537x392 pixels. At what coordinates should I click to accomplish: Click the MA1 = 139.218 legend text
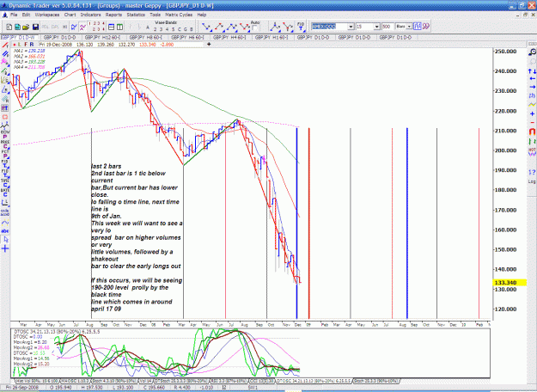tap(29, 51)
